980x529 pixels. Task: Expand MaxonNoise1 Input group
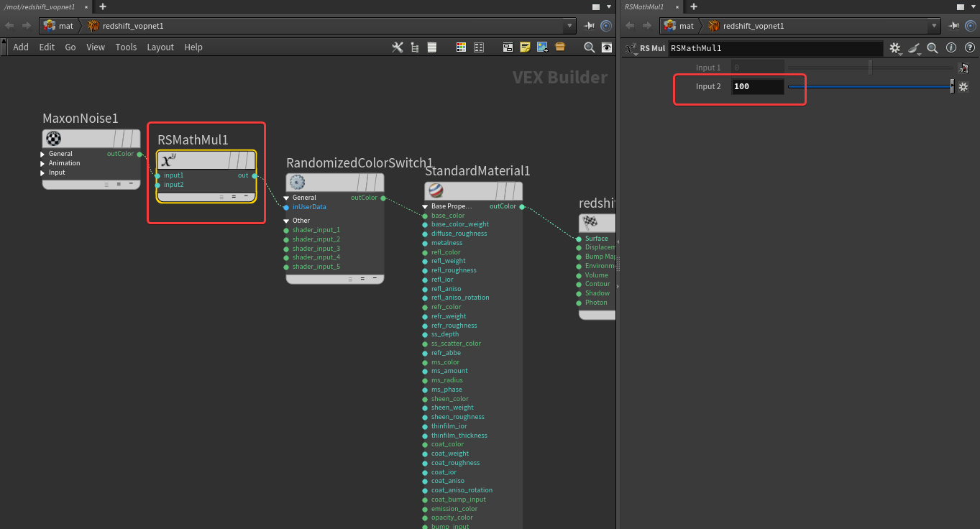pos(42,172)
